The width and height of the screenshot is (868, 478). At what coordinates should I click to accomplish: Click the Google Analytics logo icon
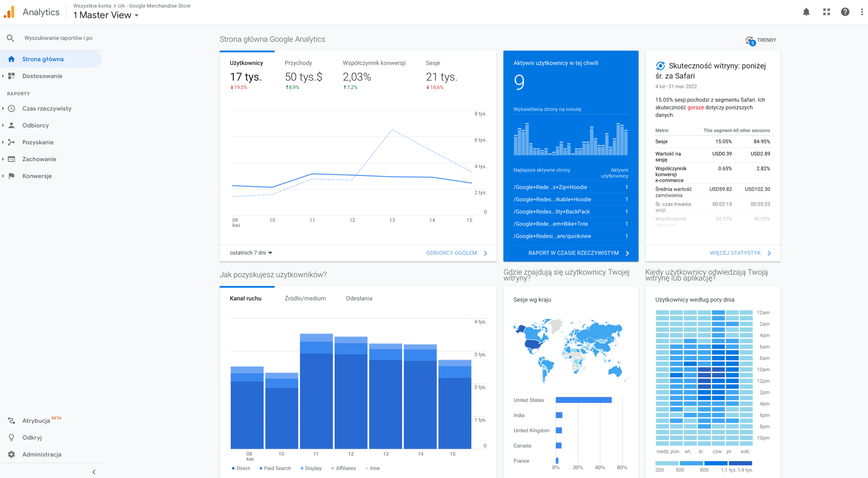coord(9,12)
